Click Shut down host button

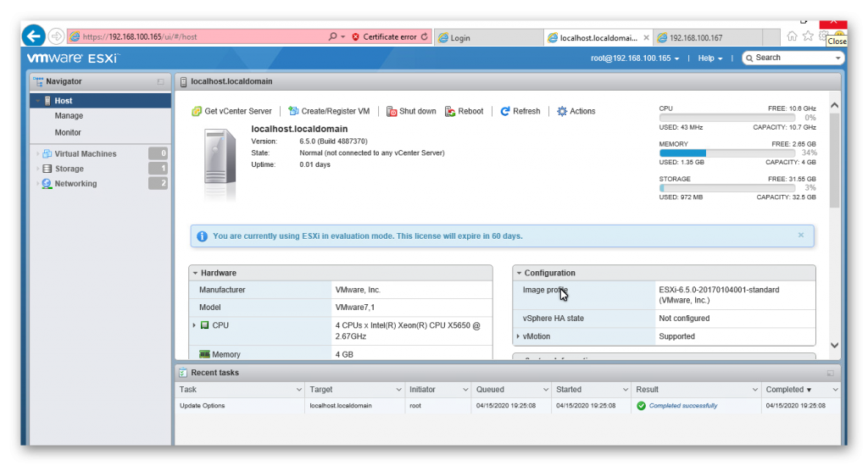pos(411,111)
